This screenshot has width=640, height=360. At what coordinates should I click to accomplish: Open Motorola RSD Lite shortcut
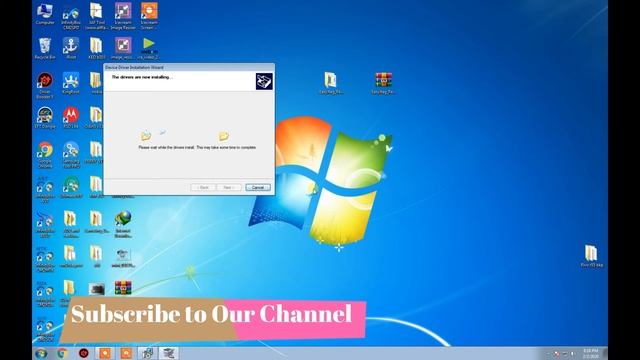(x=71, y=118)
